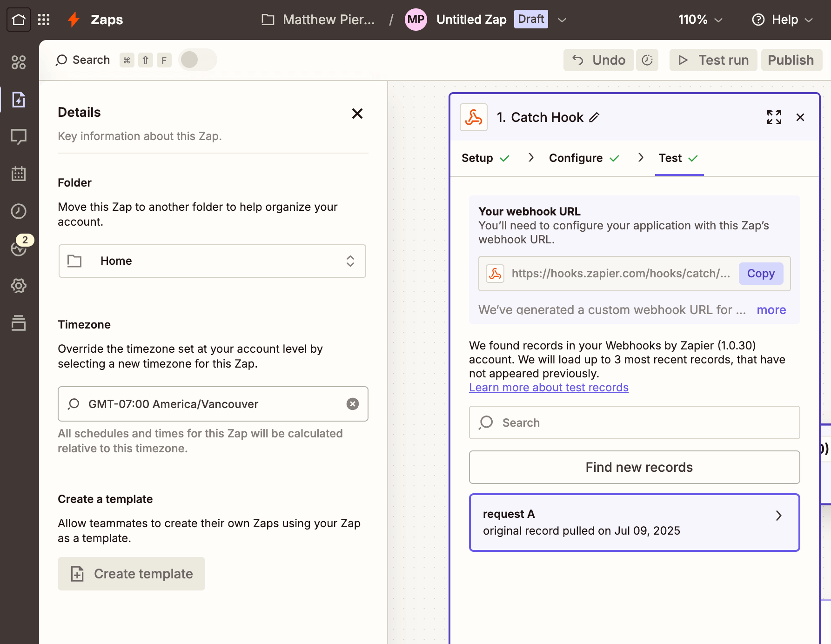Click the Draft status badge

[x=531, y=19]
